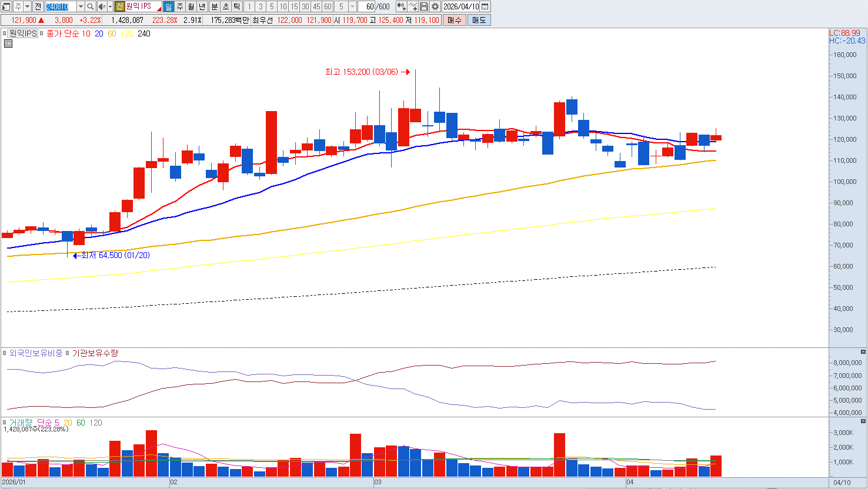Viewport: 868px width, 489px height.
Task: Expand the speaker options dropdown arrow
Action: [110, 6]
